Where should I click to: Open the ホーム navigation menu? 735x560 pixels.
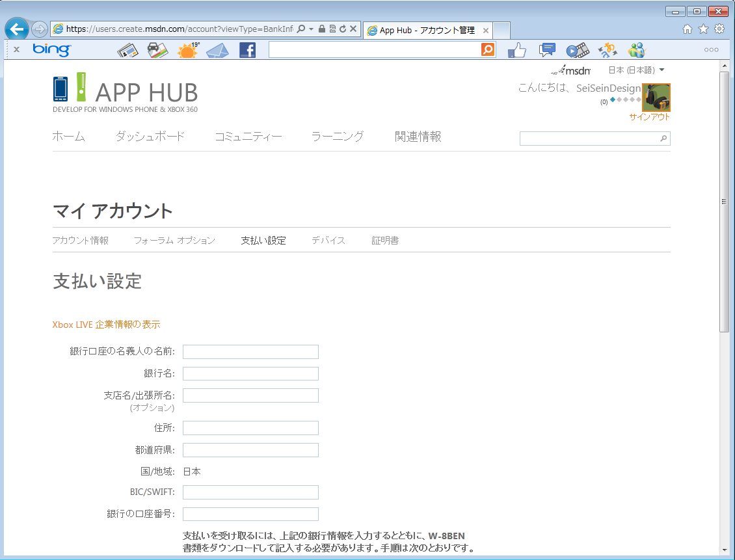coord(68,137)
